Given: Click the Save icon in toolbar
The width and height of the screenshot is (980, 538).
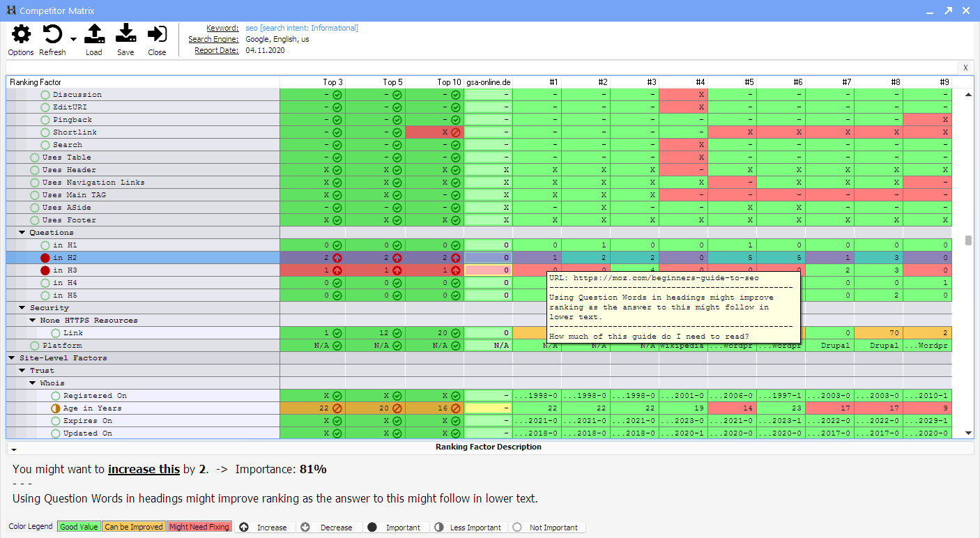Looking at the screenshot, I should tap(125, 34).
